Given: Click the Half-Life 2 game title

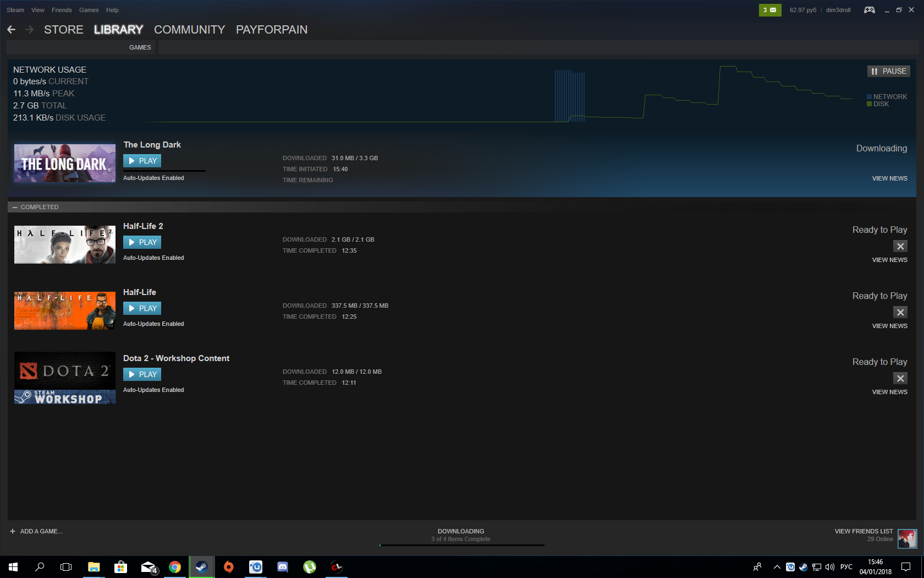Looking at the screenshot, I should tap(143, 226).
